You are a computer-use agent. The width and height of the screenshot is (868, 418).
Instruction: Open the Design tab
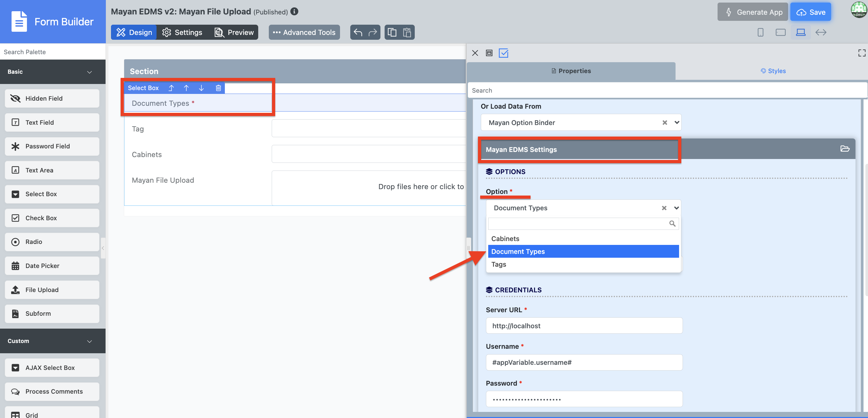click(x=134, y=32)
